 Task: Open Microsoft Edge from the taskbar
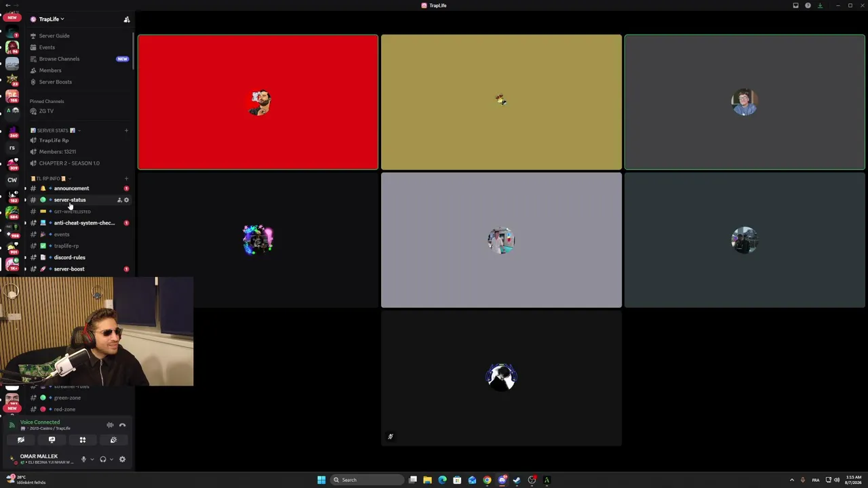pyautogui.click(x=442, y=480)
